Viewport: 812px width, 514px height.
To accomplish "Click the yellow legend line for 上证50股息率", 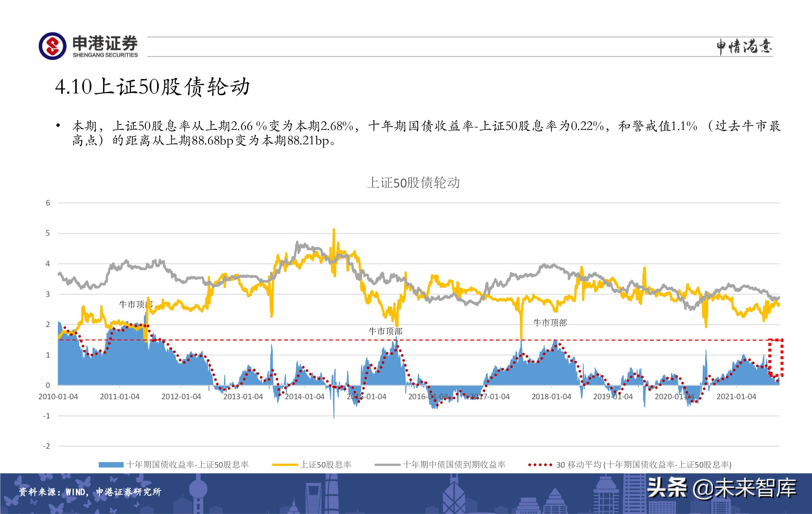I will tap(285, 465).
